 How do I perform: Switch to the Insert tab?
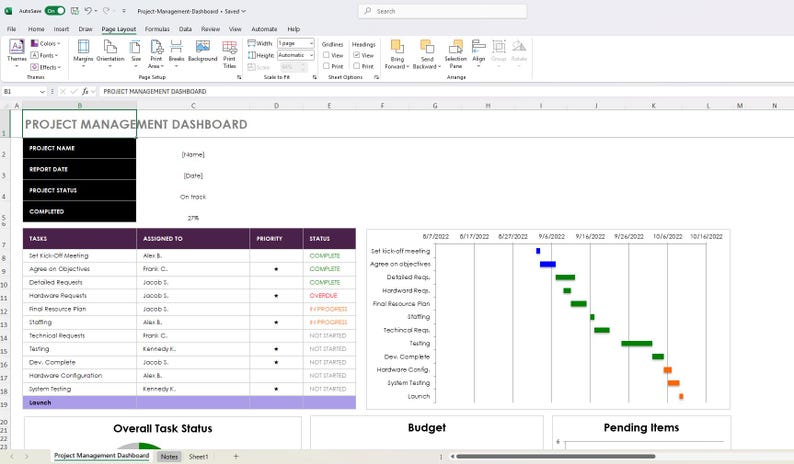tap(61, 29)
